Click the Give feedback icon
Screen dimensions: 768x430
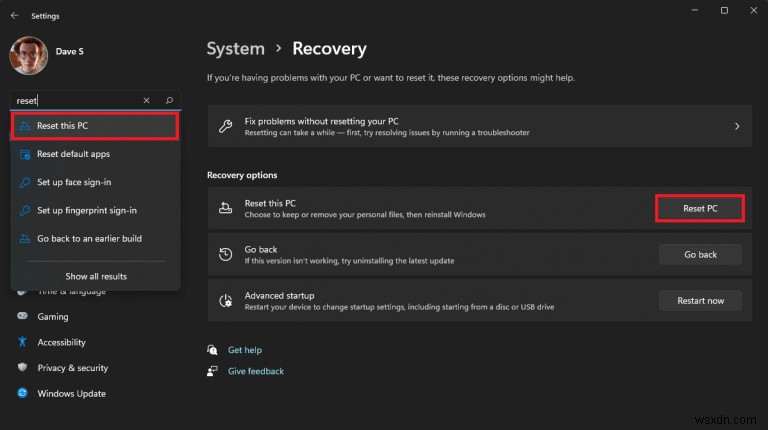(x=212, y=371)
